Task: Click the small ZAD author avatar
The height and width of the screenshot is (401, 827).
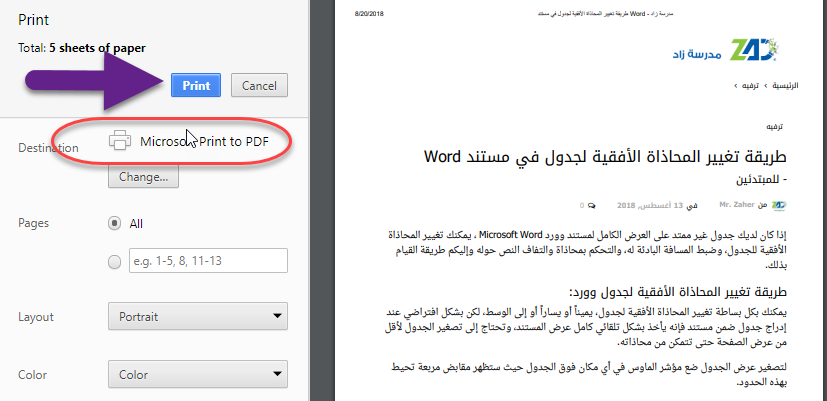Action: [778, 205]
